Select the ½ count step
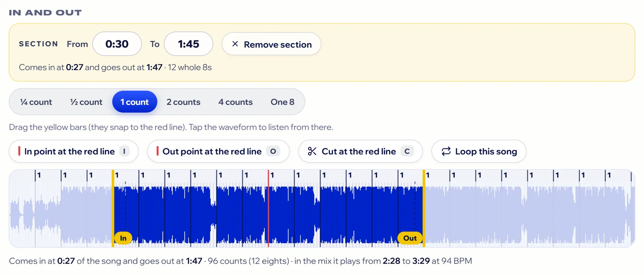The image size is (644, 276). point(86,102)
